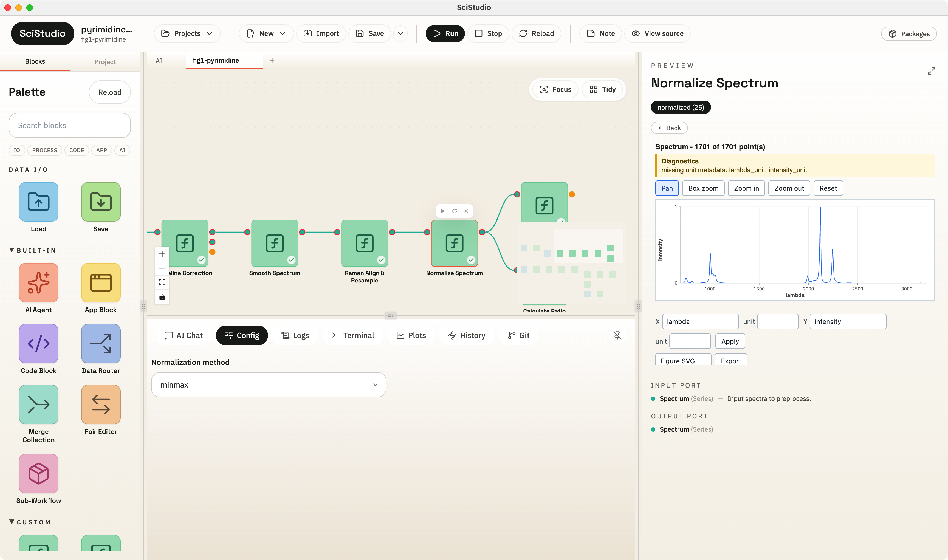
Task: Click the Y axis intensity field
Action: pos(848,321)
